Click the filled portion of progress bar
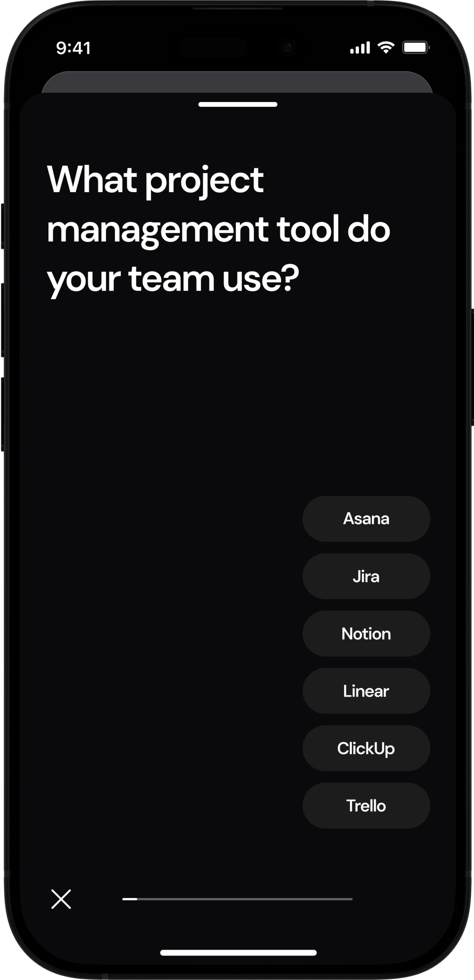Screen dimensions: 474x980 tap(130, 899)
